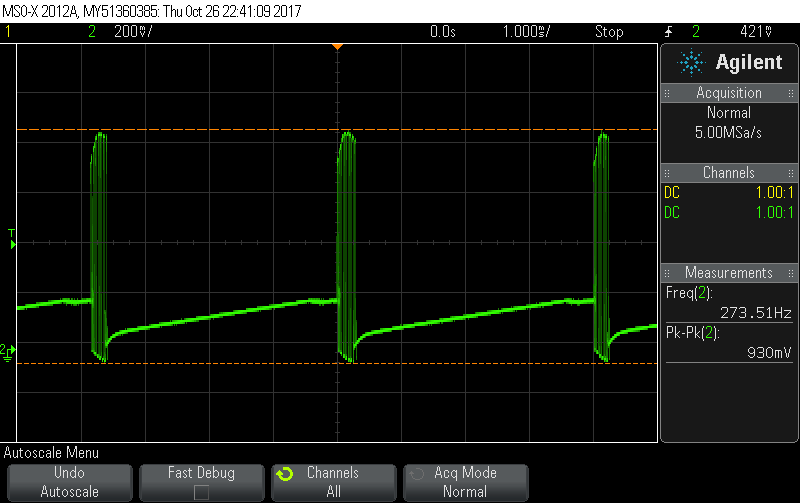Click the 421mV trigger level readout
800x503 pixels.
(756, 32)
